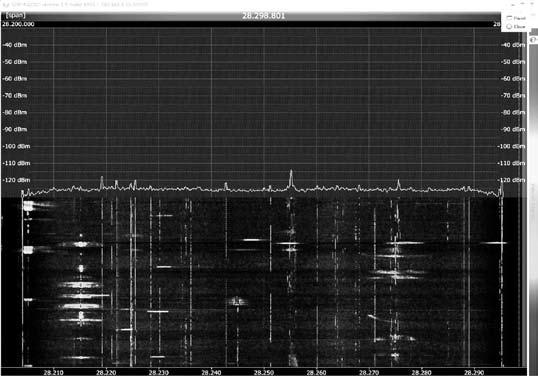Click the application icon in the title bar

tap(4, 5)
